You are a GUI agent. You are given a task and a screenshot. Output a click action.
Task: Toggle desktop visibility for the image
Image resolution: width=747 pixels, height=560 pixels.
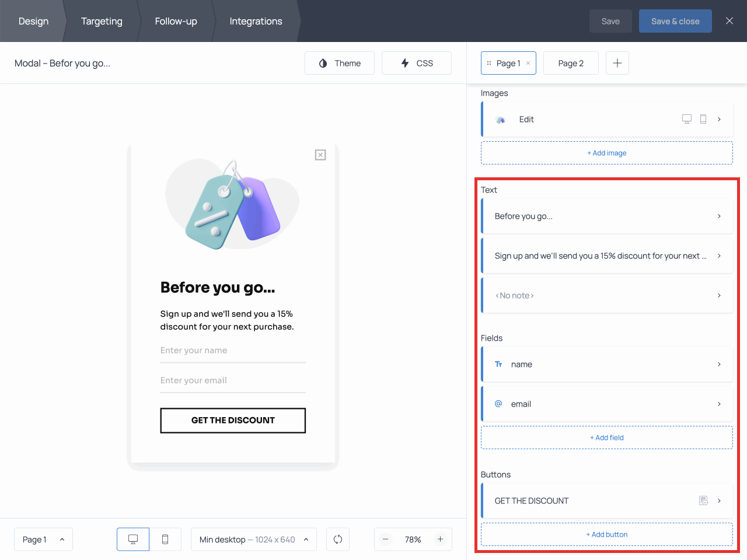pos(687,119)
